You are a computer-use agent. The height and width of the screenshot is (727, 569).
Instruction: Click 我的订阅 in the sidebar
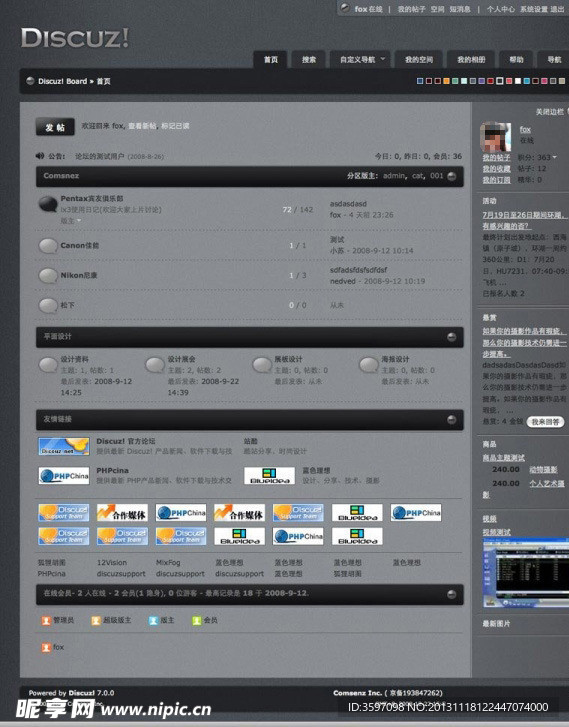(496, 180)
